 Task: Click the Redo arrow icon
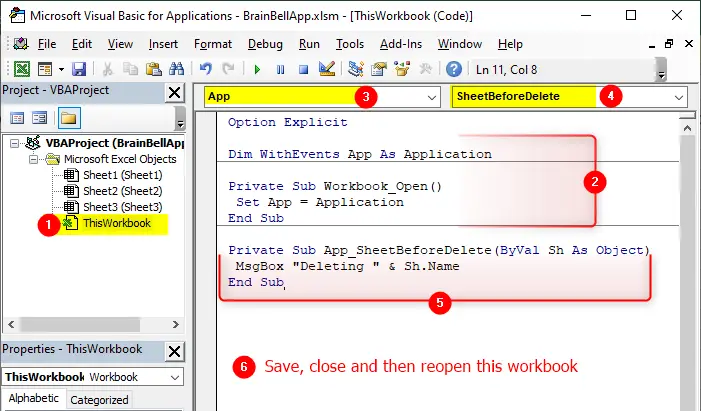(228, 69)
